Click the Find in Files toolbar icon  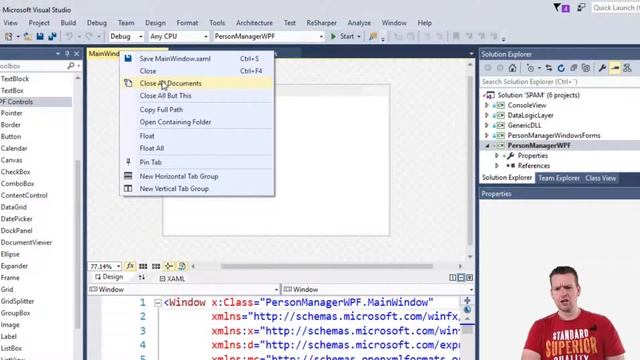373,36
